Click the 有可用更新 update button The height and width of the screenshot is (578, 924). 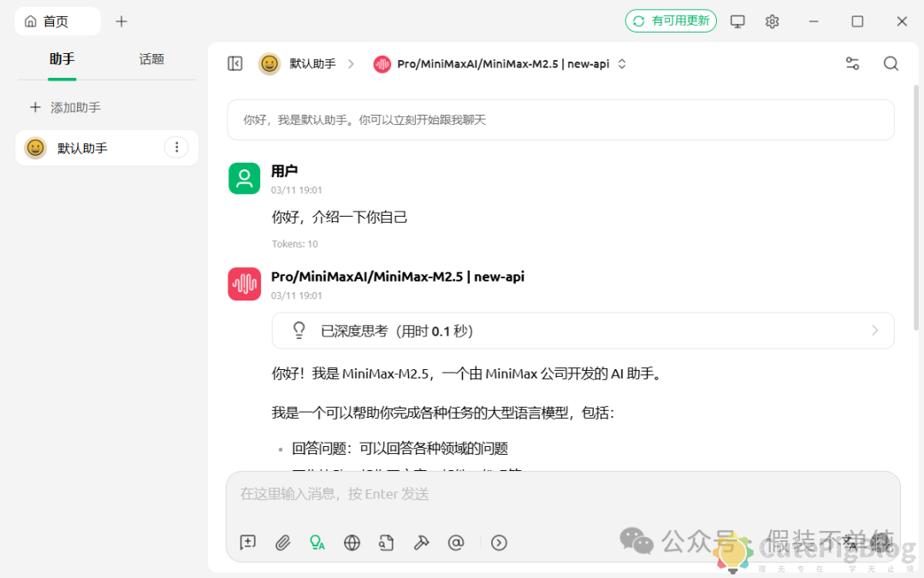pyautogui.click(x=671, y=21)
